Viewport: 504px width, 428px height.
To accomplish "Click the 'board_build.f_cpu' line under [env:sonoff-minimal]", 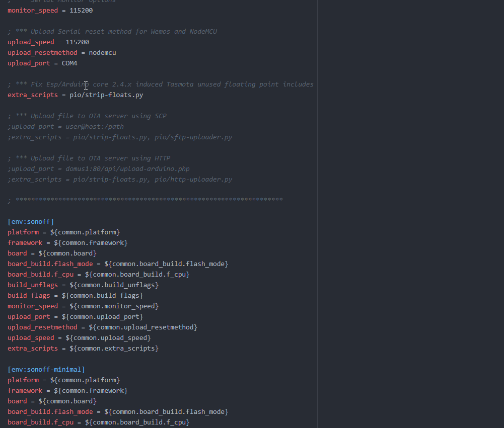I will [x=99, y=422].
